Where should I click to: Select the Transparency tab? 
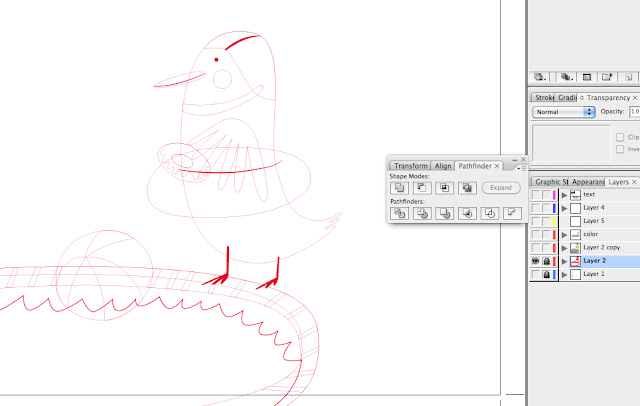(608, 98)
